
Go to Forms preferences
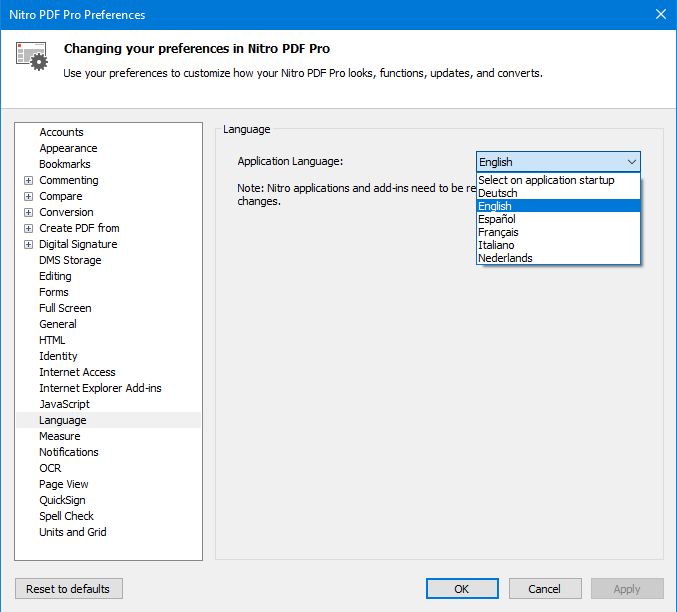pos(54,292)
